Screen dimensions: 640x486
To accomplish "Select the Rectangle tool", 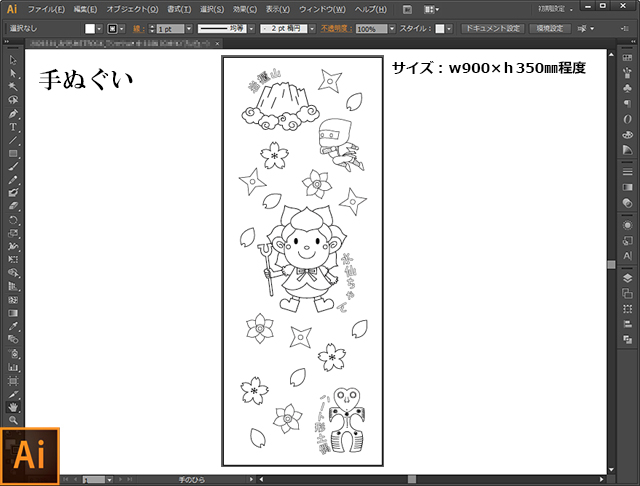I will tap(13, 153).
